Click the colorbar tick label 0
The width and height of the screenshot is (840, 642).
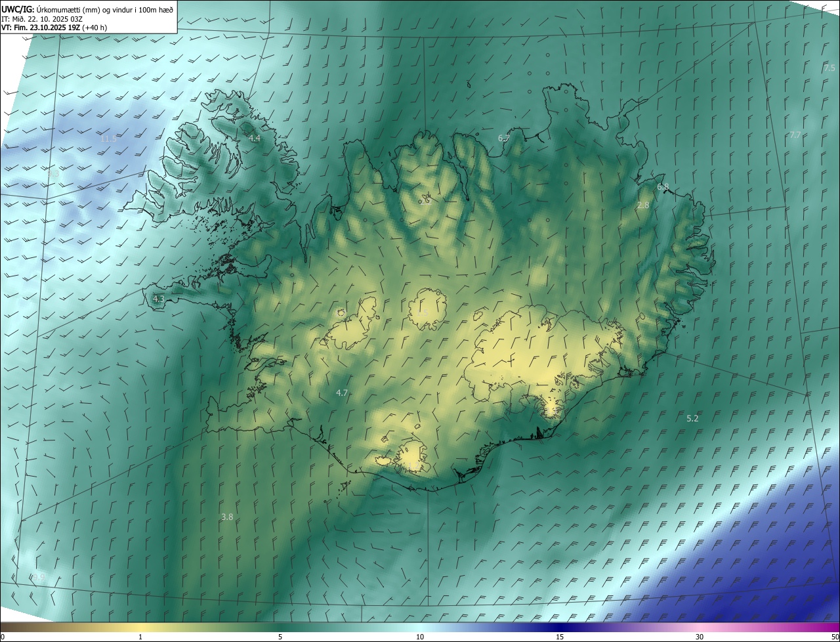3,637
